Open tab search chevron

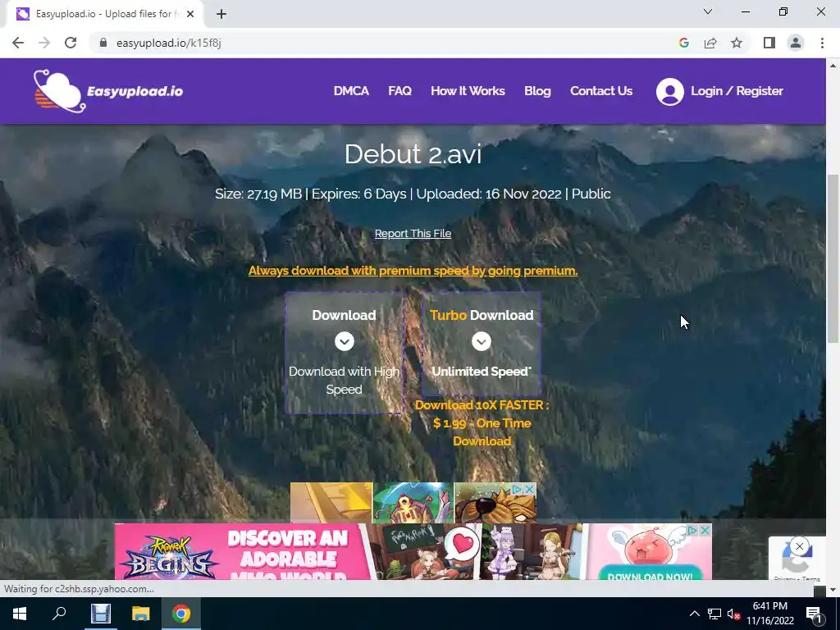click(x=708, y=11)
